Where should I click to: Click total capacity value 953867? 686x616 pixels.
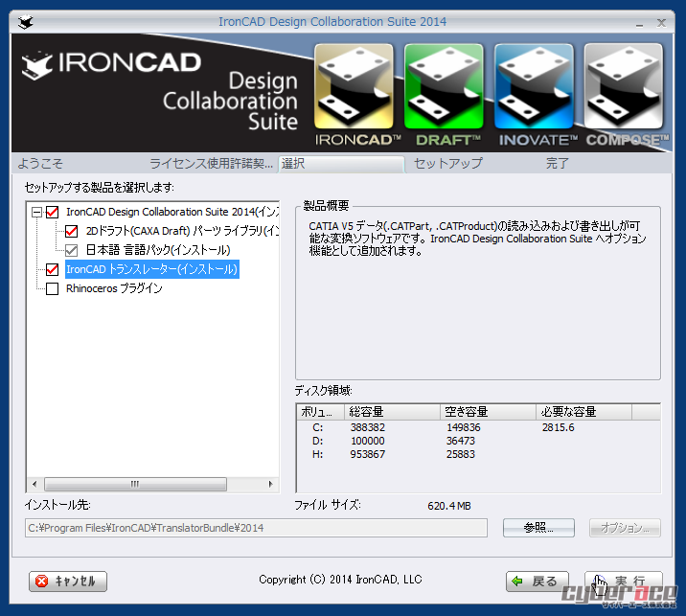click(368, 454)
